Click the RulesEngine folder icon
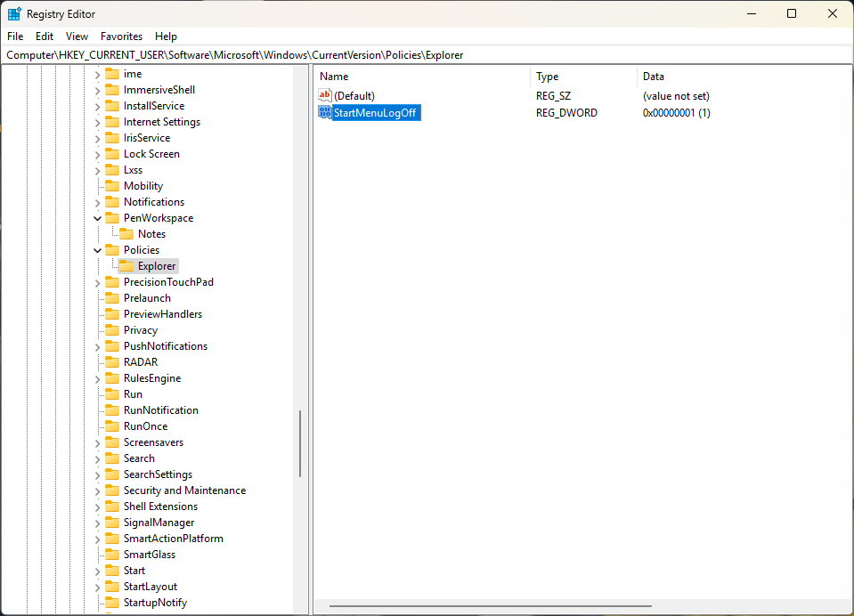This screenshot has width=854, height=616. pos(114,377)
